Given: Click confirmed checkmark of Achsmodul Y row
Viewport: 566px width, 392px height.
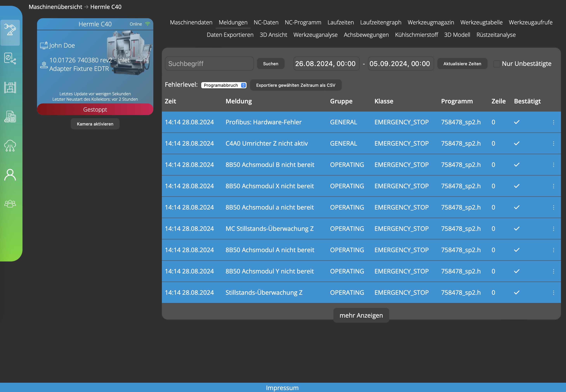Looking at the screenshot, I should point(517,271).
